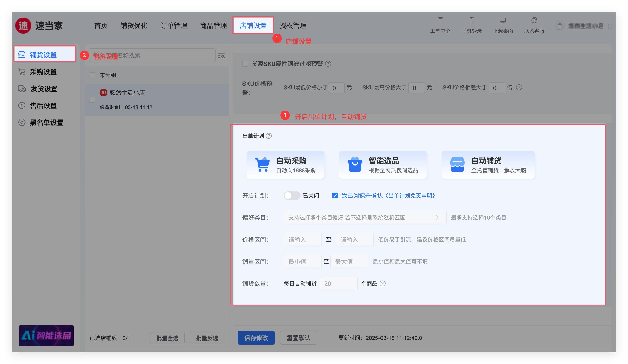Viewport: 628px width, 364px height.
Task: Open the 工单中心 work order icon
Action: (440, 21)
